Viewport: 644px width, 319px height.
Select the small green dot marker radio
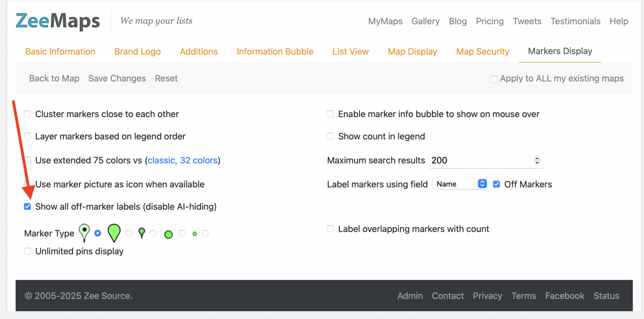click(205, 233)
